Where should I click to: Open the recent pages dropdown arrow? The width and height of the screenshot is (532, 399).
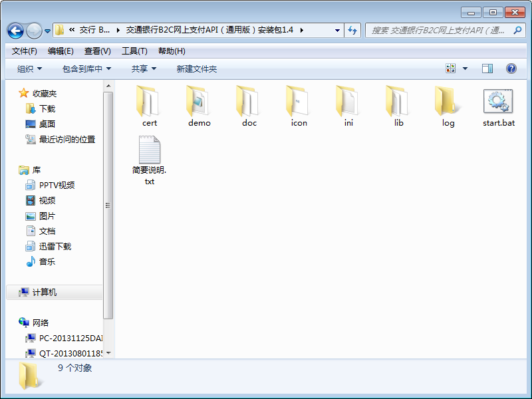tap(47, 31)
